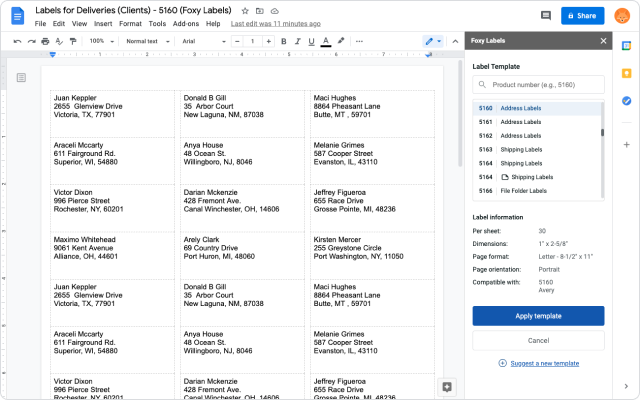This screenshot has height=400, width=640.
Task: Click the Apply template button
Action: click(538, 316)
